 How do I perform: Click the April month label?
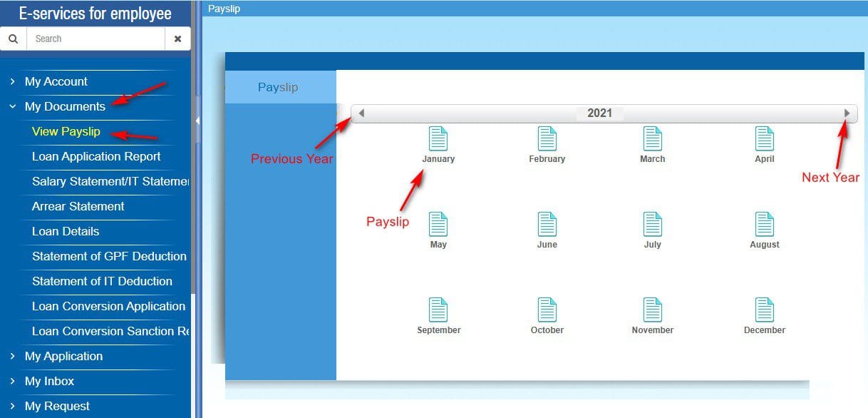[x=765, y=159]
